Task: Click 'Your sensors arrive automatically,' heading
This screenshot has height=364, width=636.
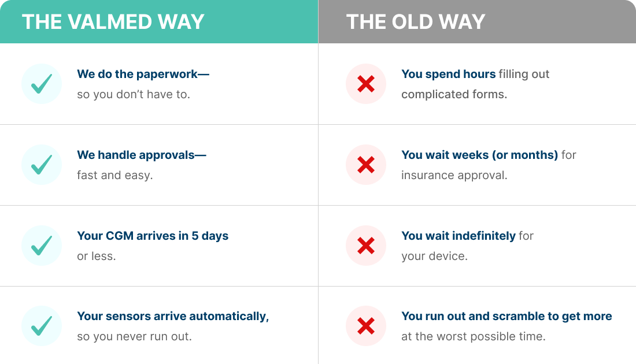Action: click(x=173, y=316)
